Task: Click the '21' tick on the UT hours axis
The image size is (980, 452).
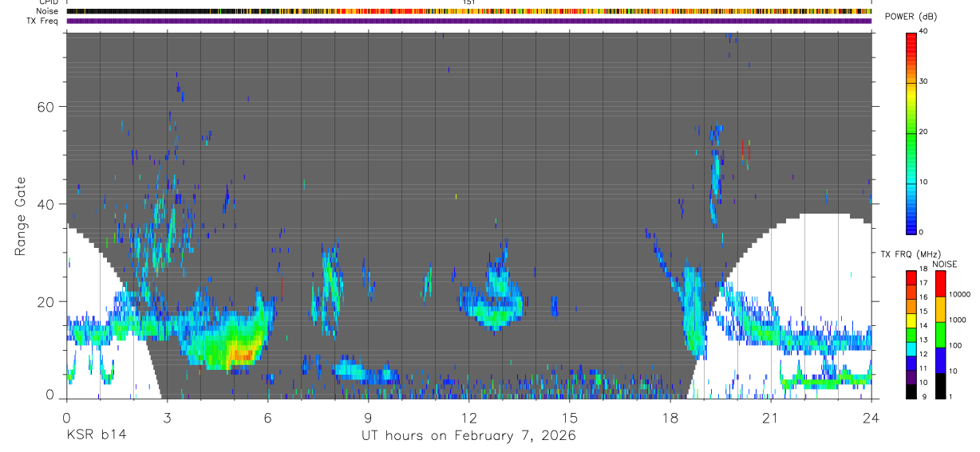Action: pyautogui.click(x=771, y=417)
